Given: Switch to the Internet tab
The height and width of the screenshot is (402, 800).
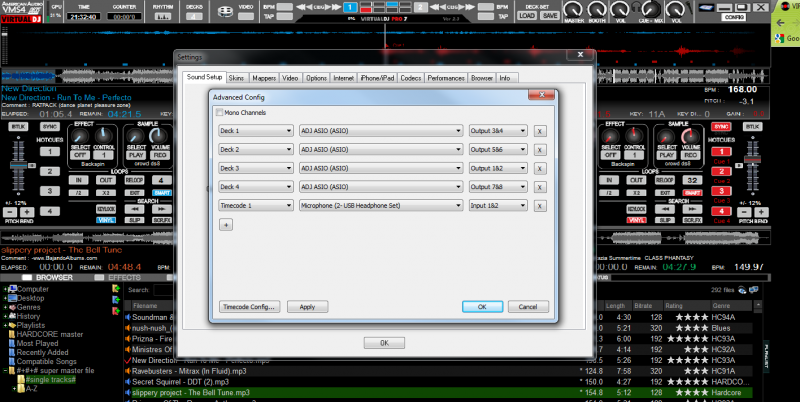Looking at the screenshot, I should click(343, 78).
